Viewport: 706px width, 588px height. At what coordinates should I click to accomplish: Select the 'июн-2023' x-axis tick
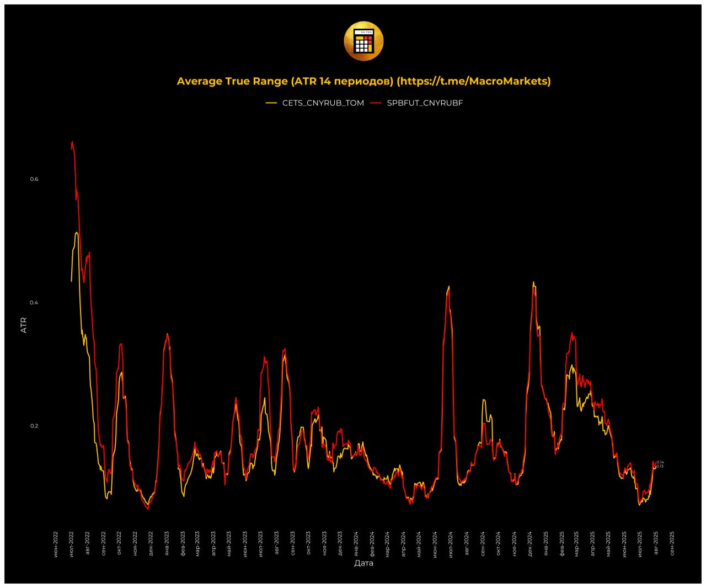[x=245, y=544]
